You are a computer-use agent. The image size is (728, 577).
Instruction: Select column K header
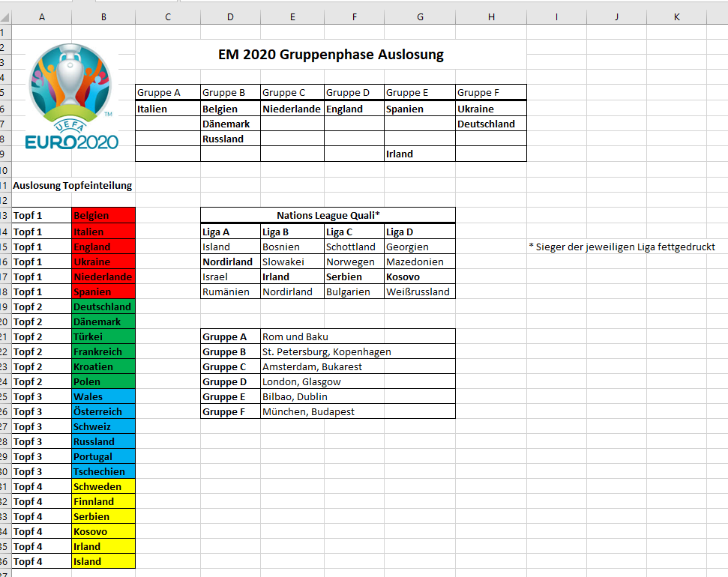coord(676,17)
